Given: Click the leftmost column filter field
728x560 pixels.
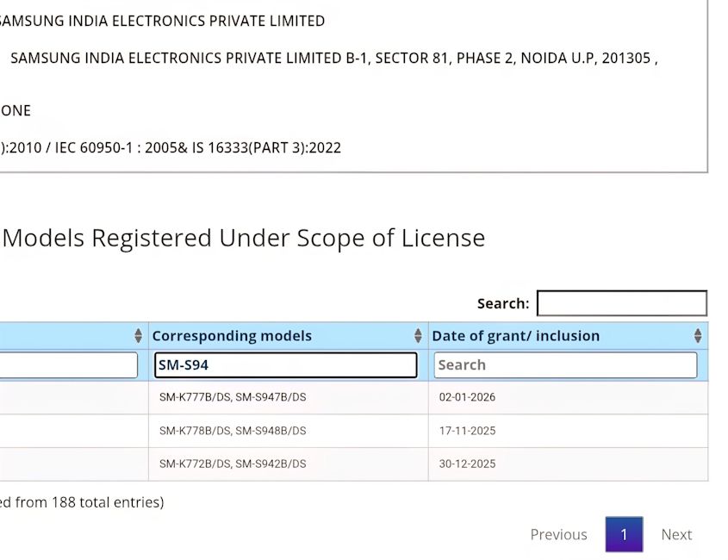Looking at the screenshot, I should point(67,365).
